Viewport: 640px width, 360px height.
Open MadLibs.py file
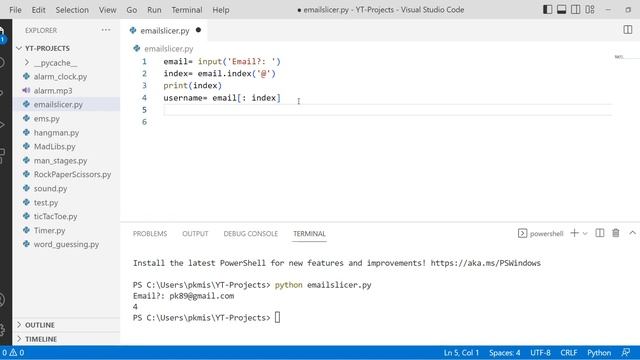click(54, 147)
